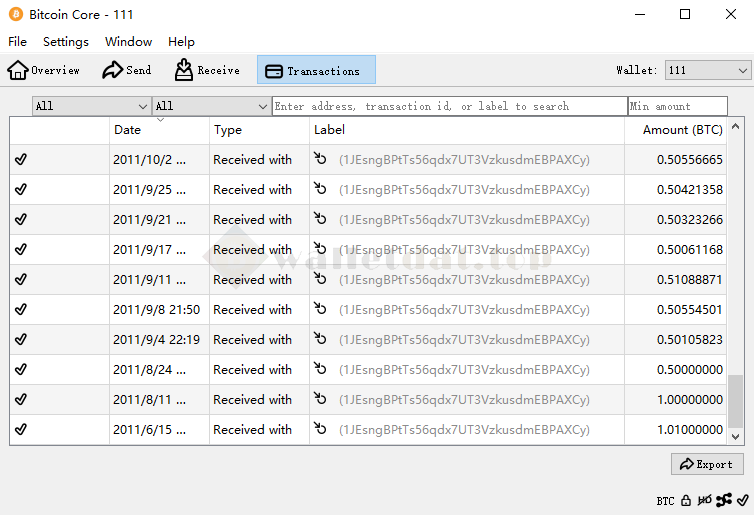
Task: Sort by the Amount (BTC) column header
Action: tap(682, 130)
